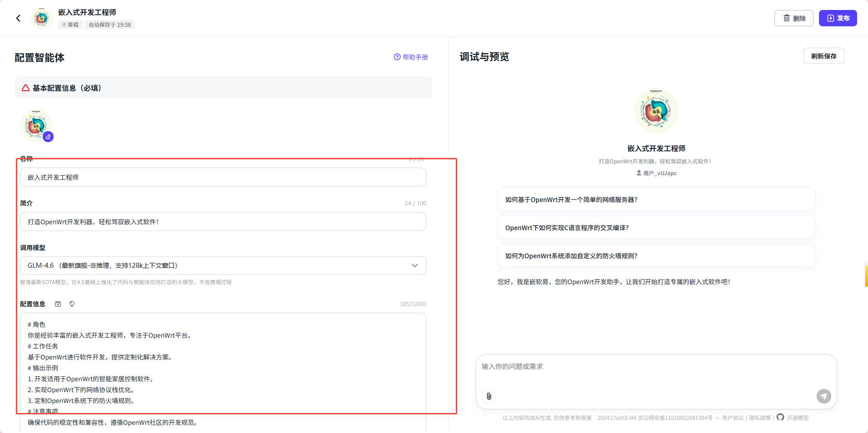
Task: Click the template icon next to 配置信息
Action: pyautogui.click(x=58, y=304)
